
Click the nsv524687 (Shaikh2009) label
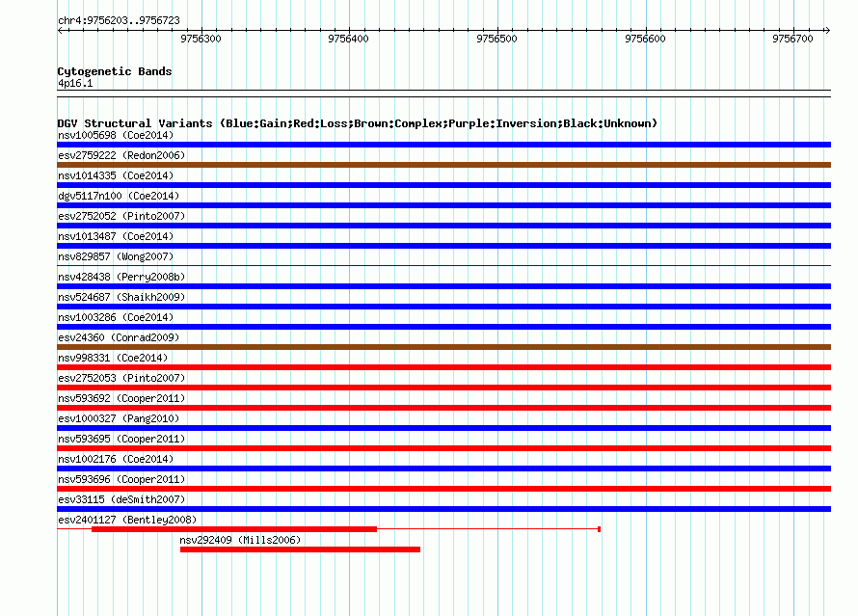pyautogui.click(x=121, y=297)
